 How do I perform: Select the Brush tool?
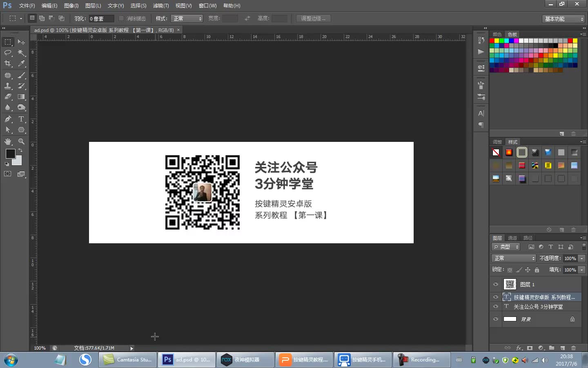(x=21, y=75)
